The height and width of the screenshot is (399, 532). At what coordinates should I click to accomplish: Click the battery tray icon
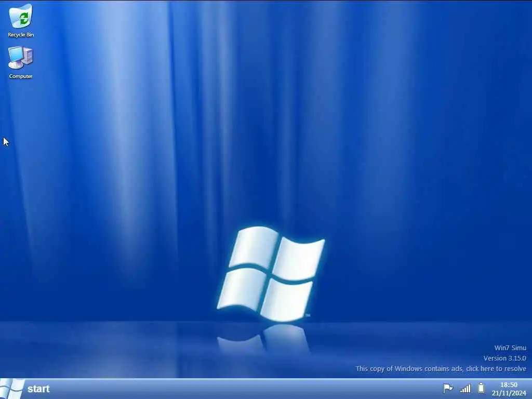(481, 388)
